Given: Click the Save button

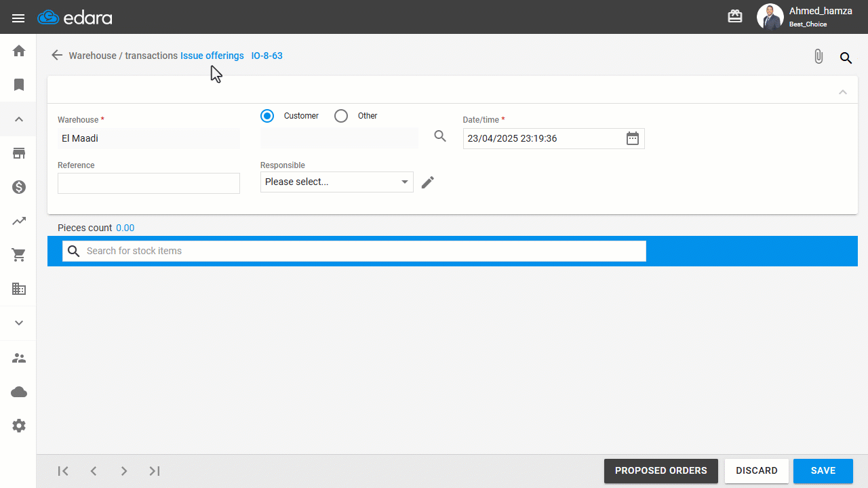Looking at the screenshot, I should tap(823, 471).
